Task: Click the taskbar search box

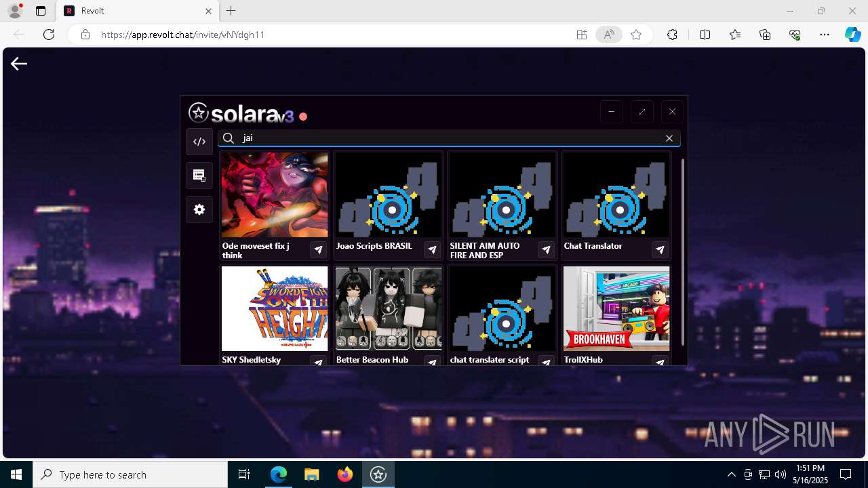Action: point(130,474)
